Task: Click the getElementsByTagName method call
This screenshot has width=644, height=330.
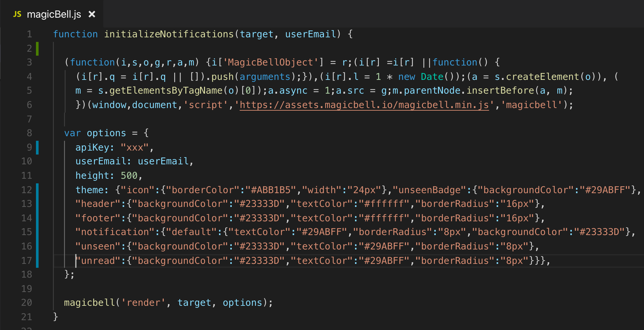Action: pyautogui.click(x=166, y=90)
